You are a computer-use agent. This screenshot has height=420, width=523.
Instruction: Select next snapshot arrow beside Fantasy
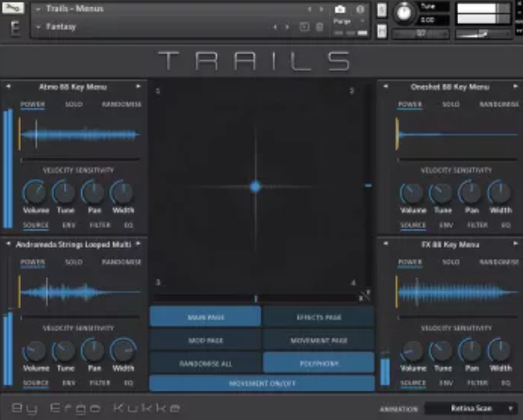point(287,26)
